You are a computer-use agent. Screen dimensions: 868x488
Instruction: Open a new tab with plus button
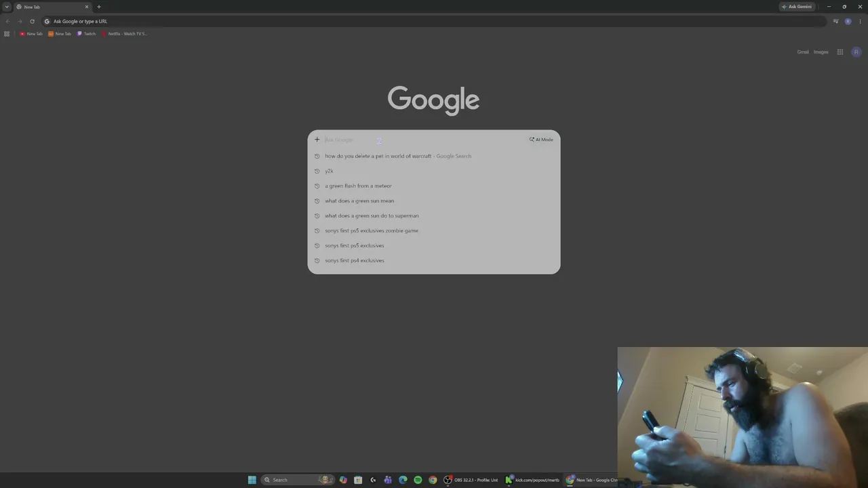[99, 7]
